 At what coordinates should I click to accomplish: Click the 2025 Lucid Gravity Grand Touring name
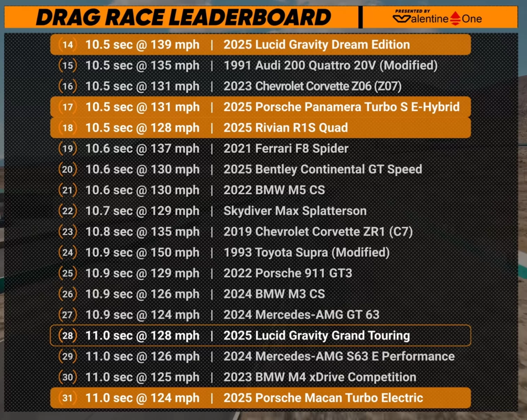pos(317,336)
